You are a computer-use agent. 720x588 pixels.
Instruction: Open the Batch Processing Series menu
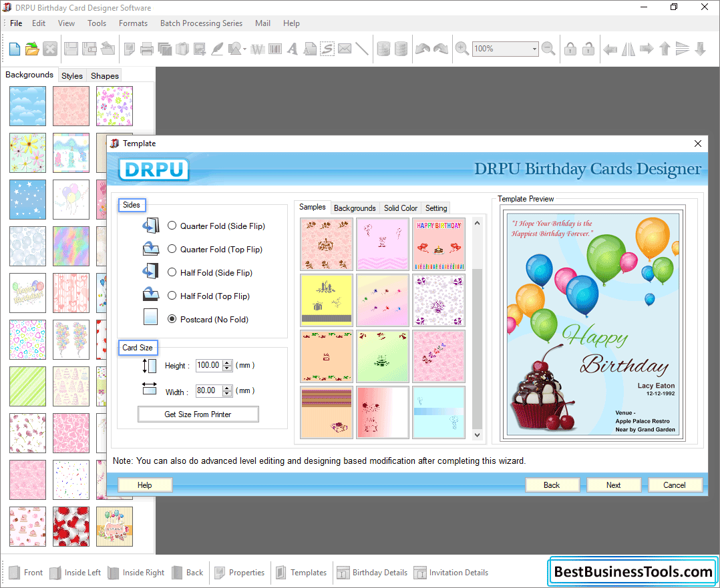tap(201, 23)
